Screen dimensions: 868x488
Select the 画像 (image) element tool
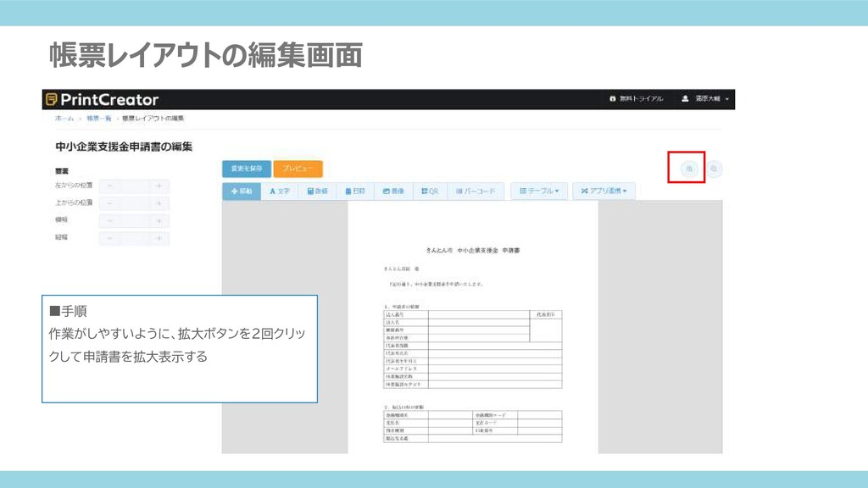393,191
